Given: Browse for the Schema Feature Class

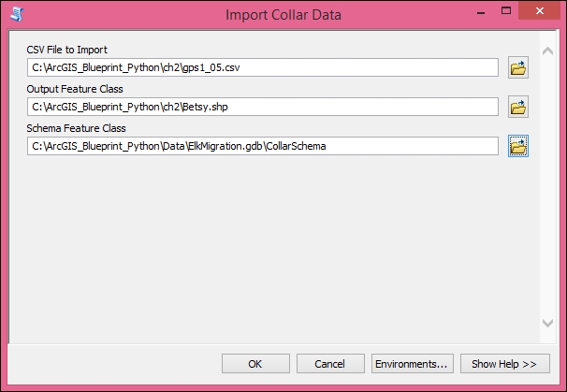Looking at the screenshot, I should click(x=517, y=146).
